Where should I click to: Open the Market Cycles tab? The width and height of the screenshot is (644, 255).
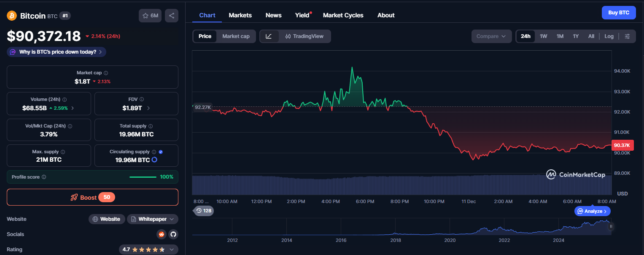pyautogui.click(x=343, y=15)
